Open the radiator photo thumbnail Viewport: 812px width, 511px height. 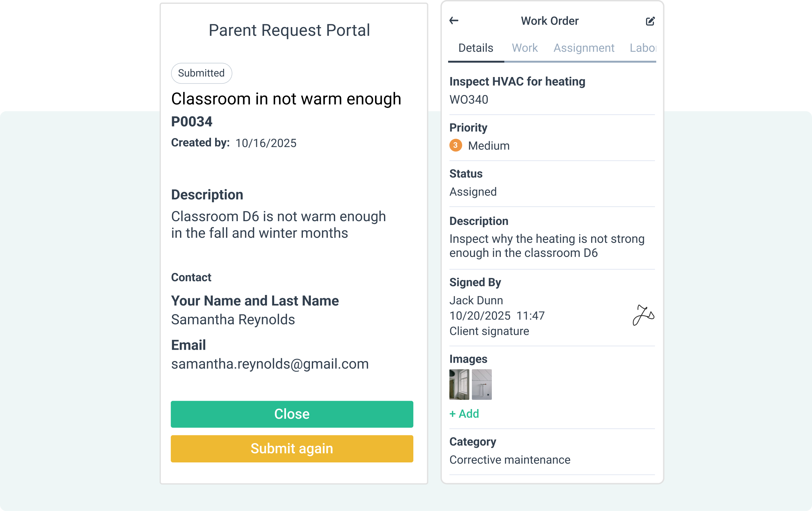[x=482, y=384]
